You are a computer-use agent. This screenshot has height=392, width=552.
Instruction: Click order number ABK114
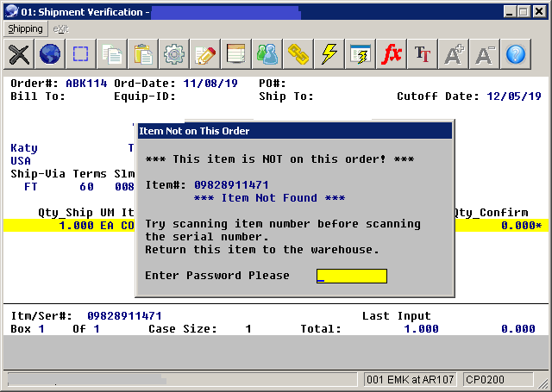coord(86,84)
